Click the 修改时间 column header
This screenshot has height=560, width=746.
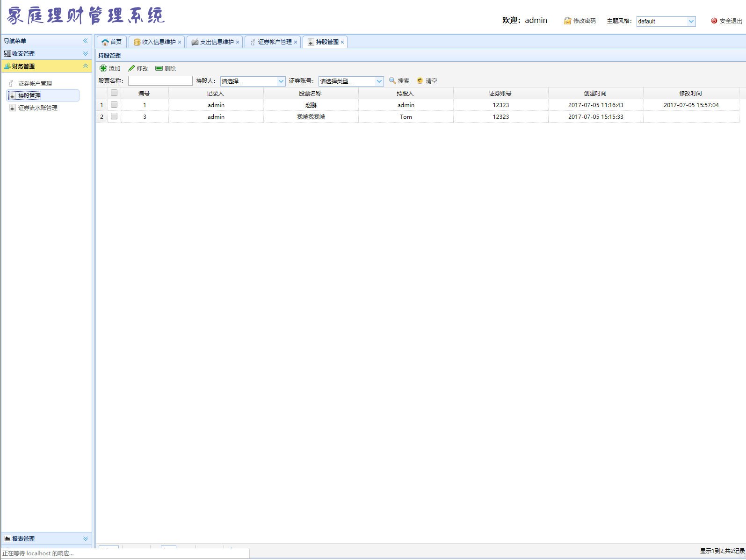(691, 93)
